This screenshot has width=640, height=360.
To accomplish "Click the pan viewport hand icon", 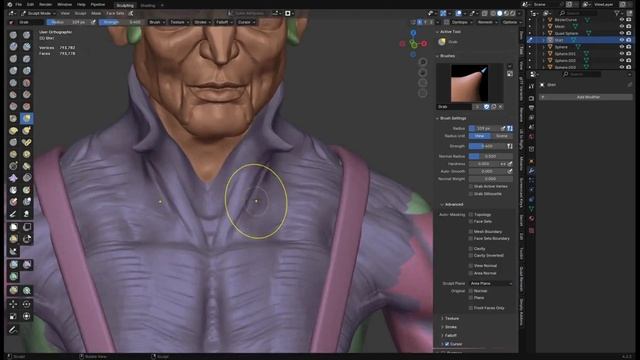I will click(423, 73).
